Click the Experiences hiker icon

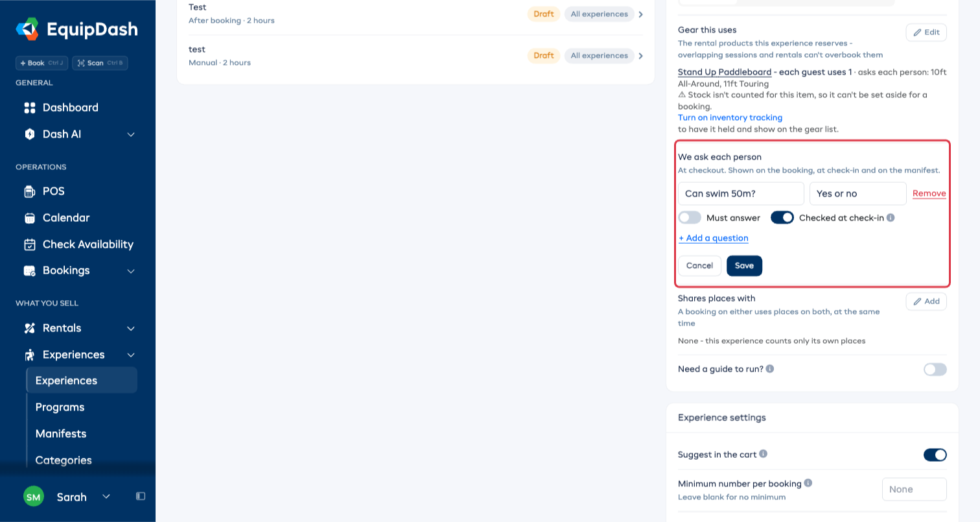pyautogui.click(x=29, y=355)
